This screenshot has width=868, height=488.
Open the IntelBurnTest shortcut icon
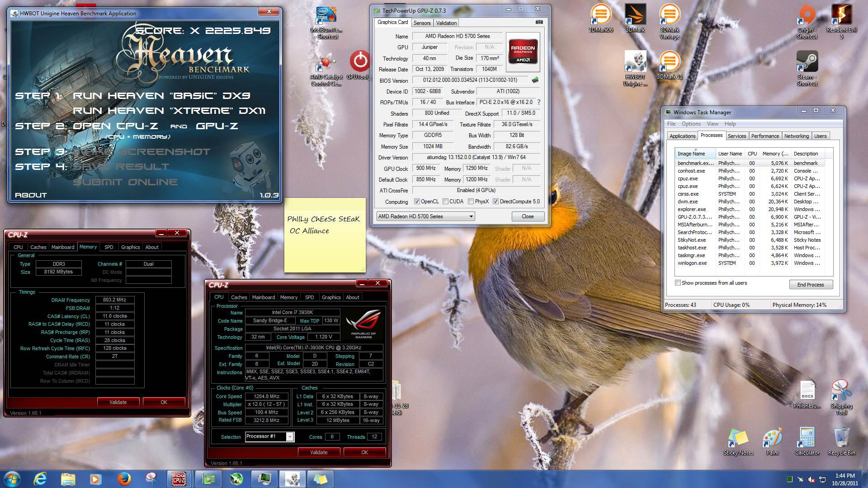(x=326, y=23)
